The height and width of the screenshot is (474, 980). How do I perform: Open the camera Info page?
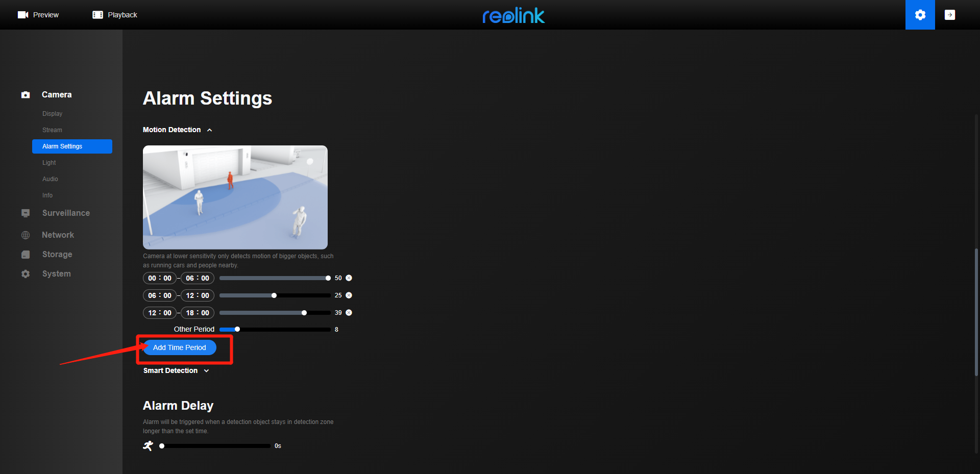click(x=47, y=195)
